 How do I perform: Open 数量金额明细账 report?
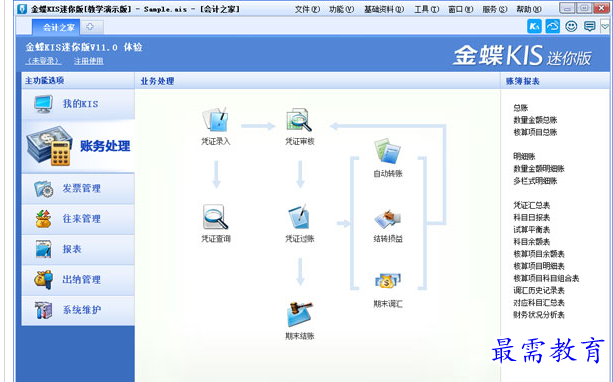click(539, 169)
